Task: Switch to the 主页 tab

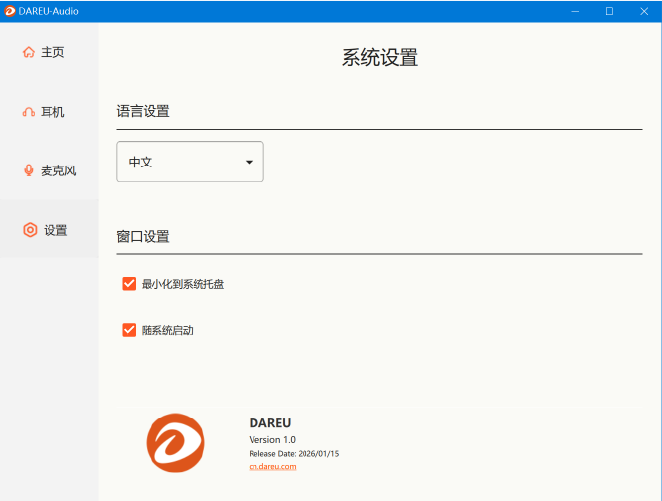Action: [53, 52]
